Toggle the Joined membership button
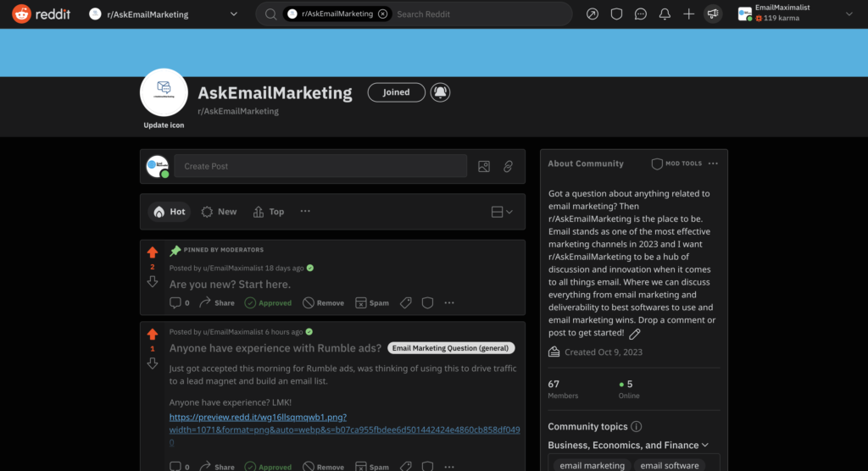The image size is (868, 471). click(x=396, y=92)
